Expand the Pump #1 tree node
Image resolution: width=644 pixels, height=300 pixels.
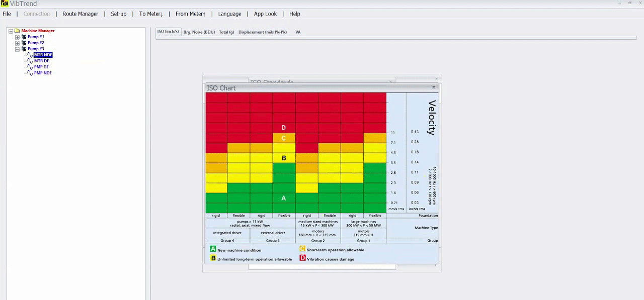[x=17, y=37]
